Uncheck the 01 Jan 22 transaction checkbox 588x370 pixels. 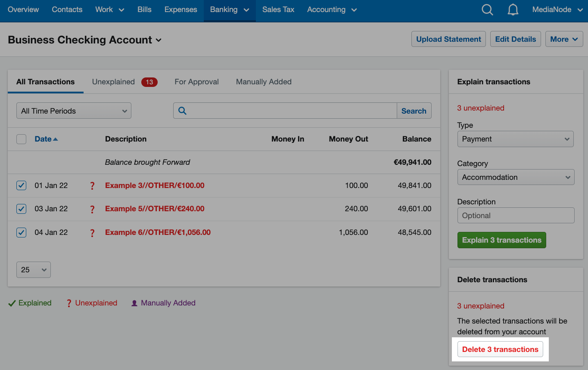[x=21, y=185]
